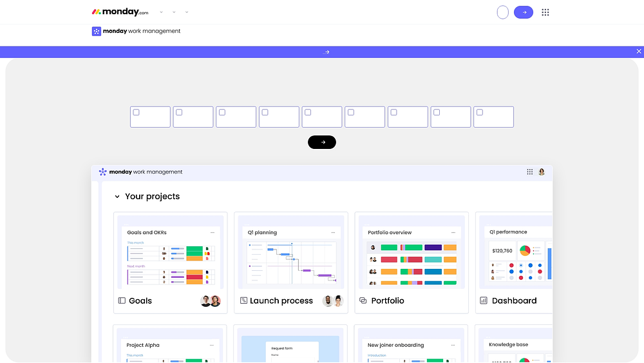Screen dimensions: 644x363
Task: Click the member avatars on Launch process card
Action: tap(333, 301)
